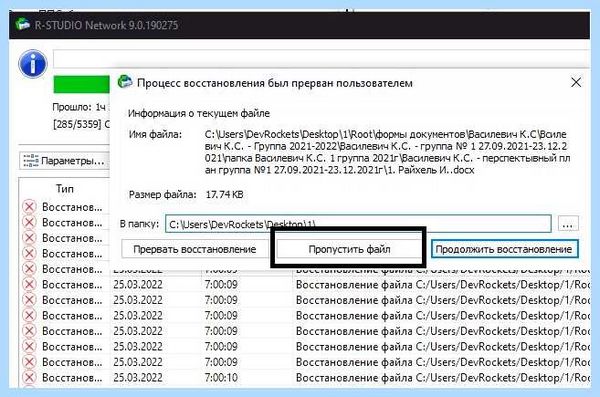Click the Прошло: 1ч elapsed time text
This screenshot has width=600, height=397.
pos(79,107)
